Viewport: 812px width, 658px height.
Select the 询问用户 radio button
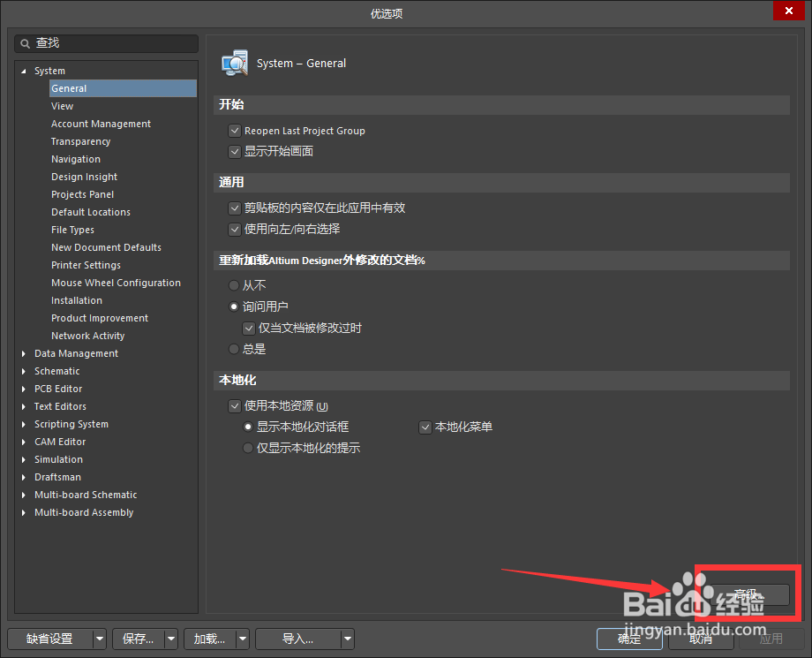234,306
